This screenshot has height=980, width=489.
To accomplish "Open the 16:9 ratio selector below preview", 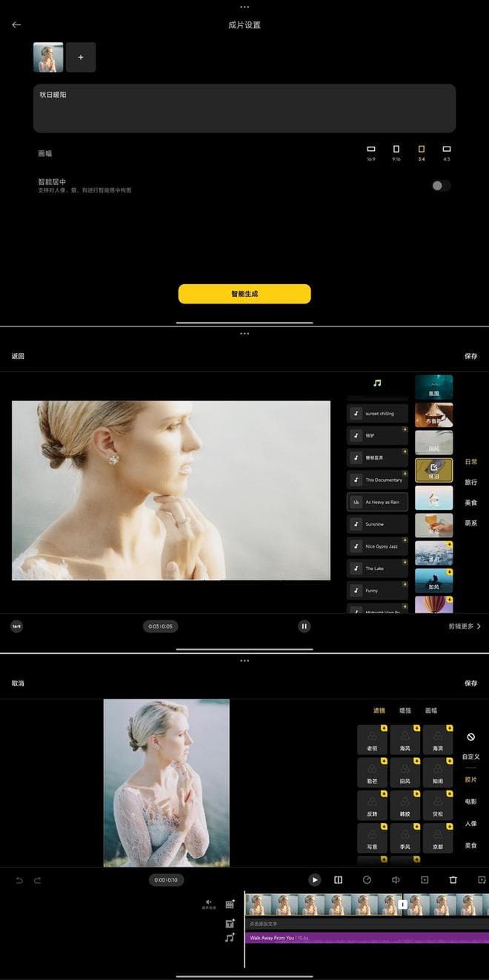I will point(16,626).
